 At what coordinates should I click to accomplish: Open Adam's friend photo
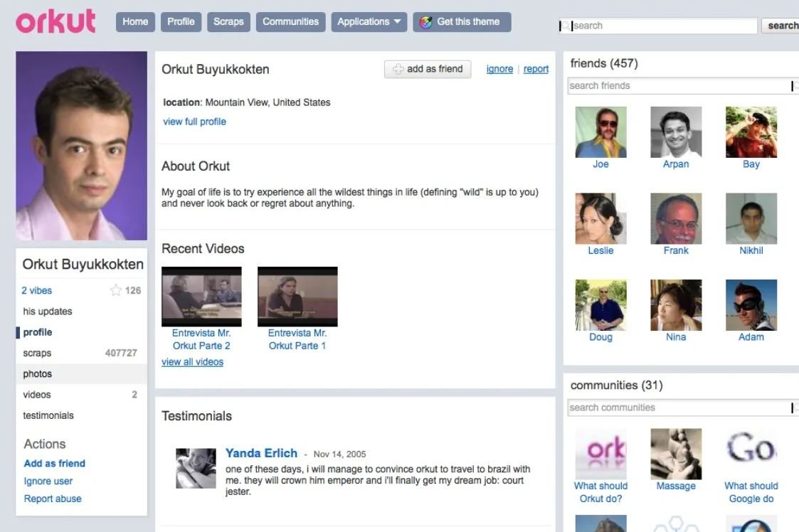(751, 305)
